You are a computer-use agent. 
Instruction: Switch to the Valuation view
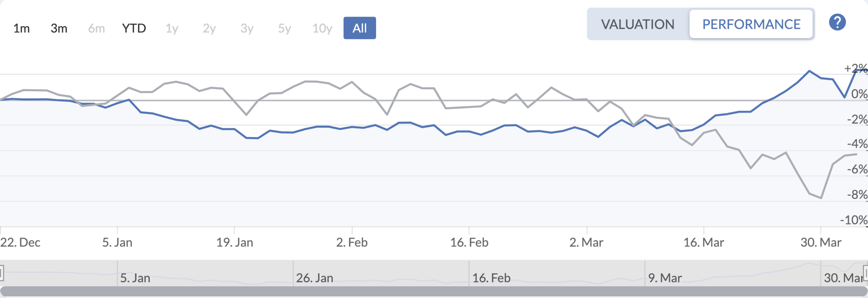637,24
